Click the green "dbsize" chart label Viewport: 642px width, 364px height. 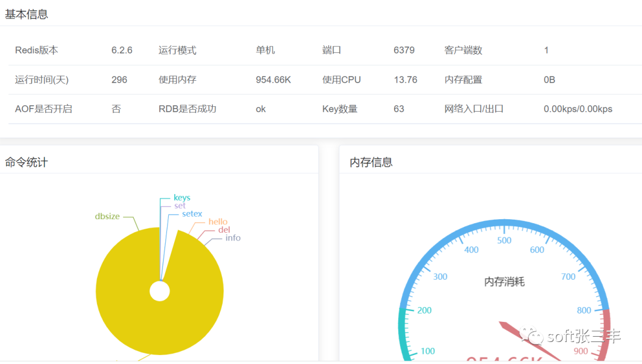tap(107, 217)
